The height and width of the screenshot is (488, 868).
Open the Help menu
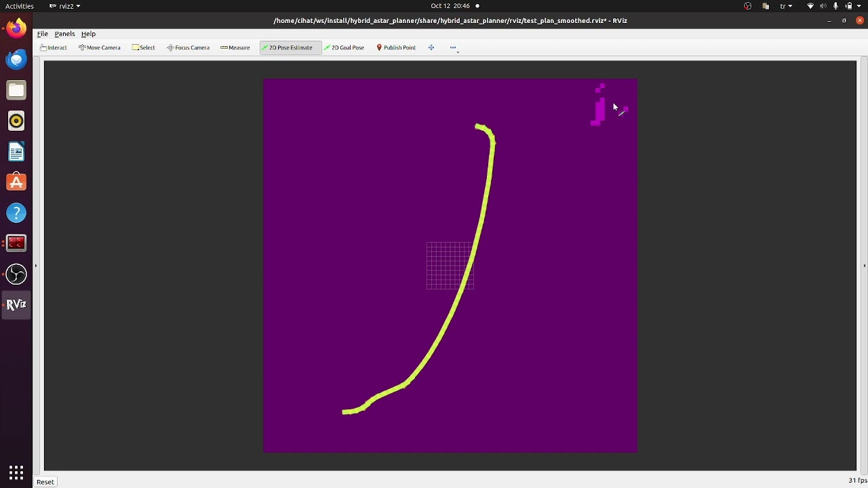pos(88,34)
